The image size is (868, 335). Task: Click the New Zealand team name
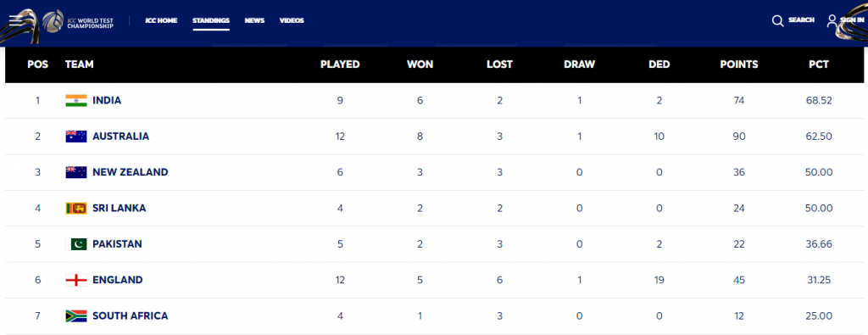point(130,172)
